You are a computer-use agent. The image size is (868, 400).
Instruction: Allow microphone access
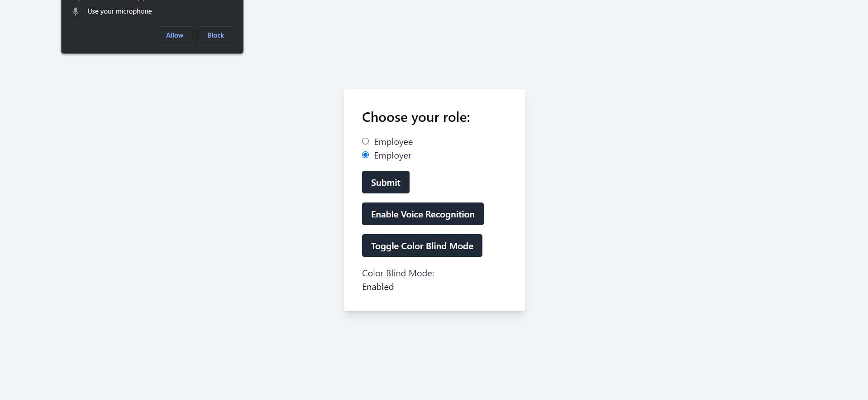(x=175, y=35)
